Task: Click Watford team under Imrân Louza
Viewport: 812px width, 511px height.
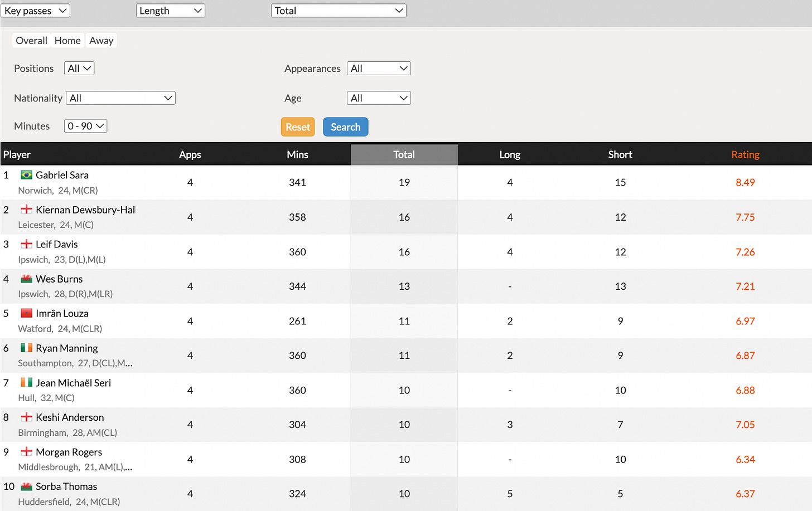Action: click(x=35, y=329)
